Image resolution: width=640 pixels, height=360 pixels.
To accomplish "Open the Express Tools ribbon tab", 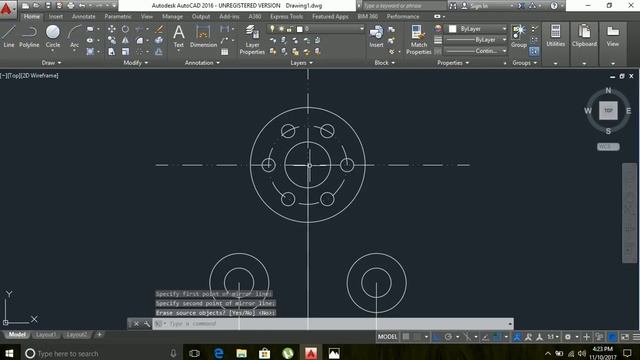I will click(286, 17).
